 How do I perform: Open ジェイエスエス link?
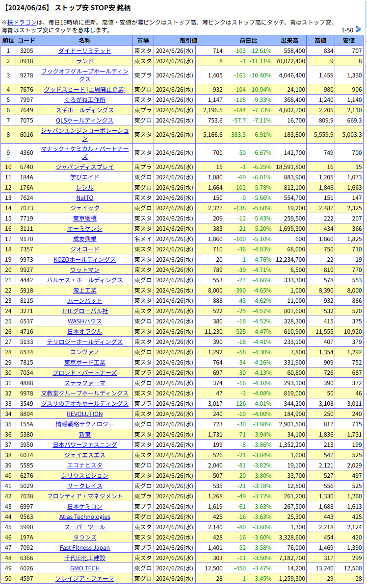click(84, 455)
